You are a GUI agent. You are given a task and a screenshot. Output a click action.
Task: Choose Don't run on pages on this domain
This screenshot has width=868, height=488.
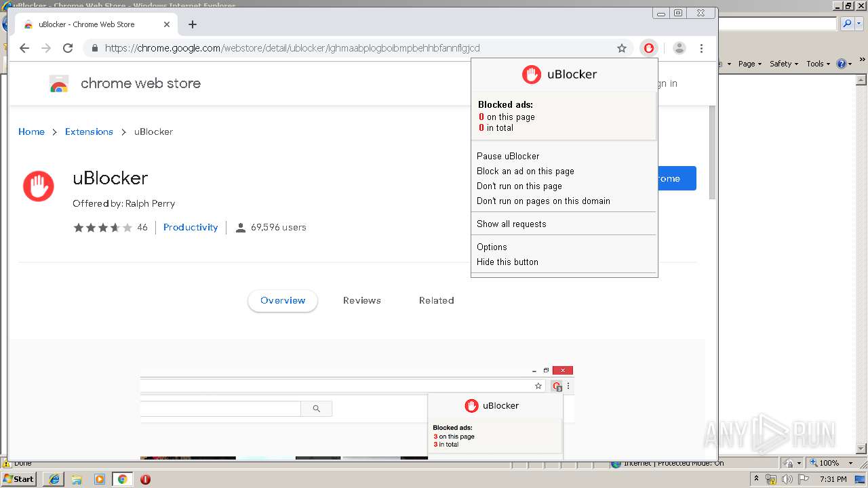click(543, 201)
